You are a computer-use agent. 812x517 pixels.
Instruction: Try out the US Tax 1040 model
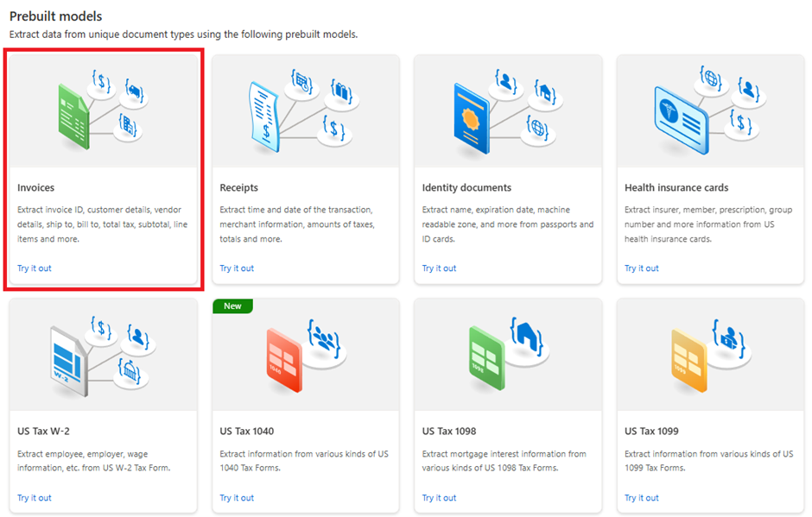237,498
